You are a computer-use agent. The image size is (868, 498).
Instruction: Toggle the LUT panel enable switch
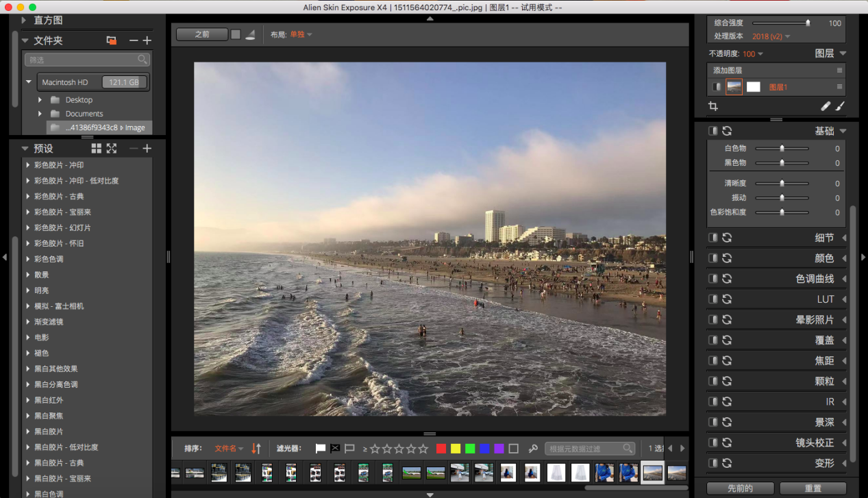click(713, 299)
